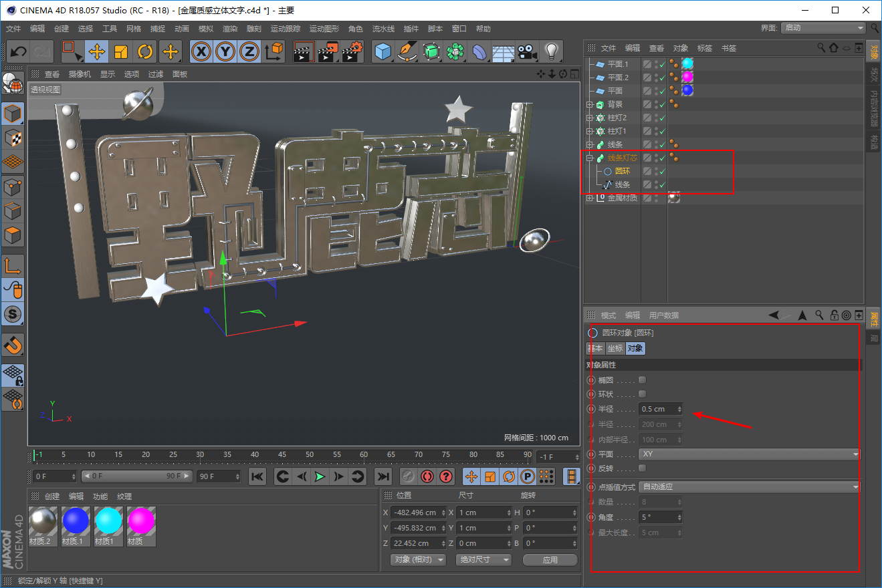Toggle the X axis lock
Viewport: 882px width, 588px height.
pos(201,51)
